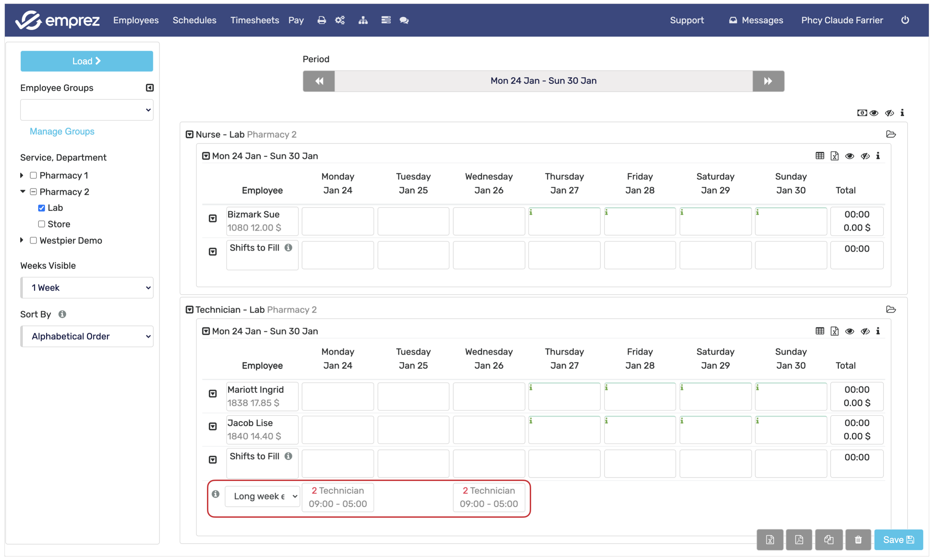Click the copy schedule icon at bottom
This screenshot has width=933, height=560.
[x=828, y=540]
